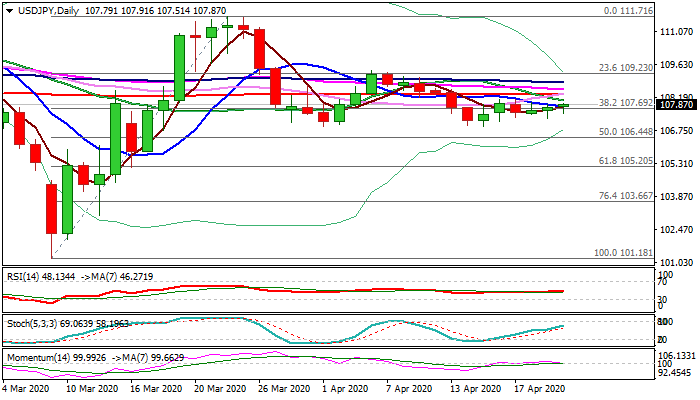
Task: Click the 13 Apr 2020 date label
Action: pos(475,389)
